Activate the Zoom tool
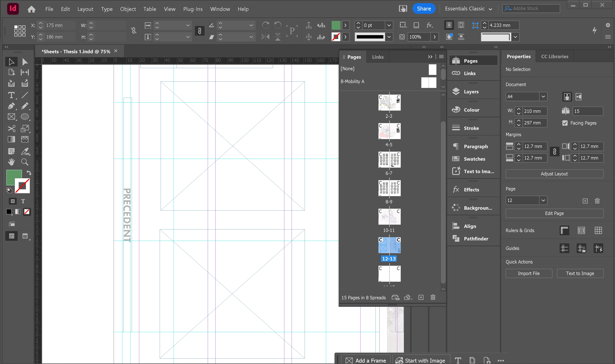This screenshot has height=364, width=615. point(25,162)
